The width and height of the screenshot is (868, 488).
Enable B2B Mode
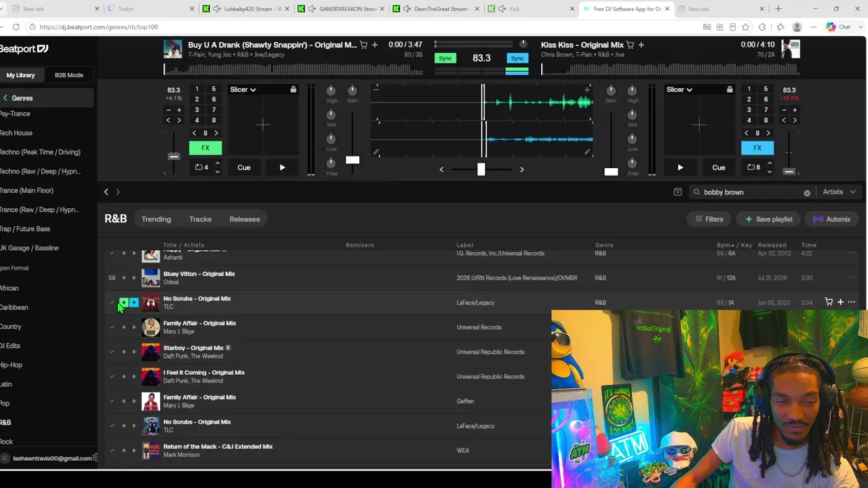click(x=68, y=75)
